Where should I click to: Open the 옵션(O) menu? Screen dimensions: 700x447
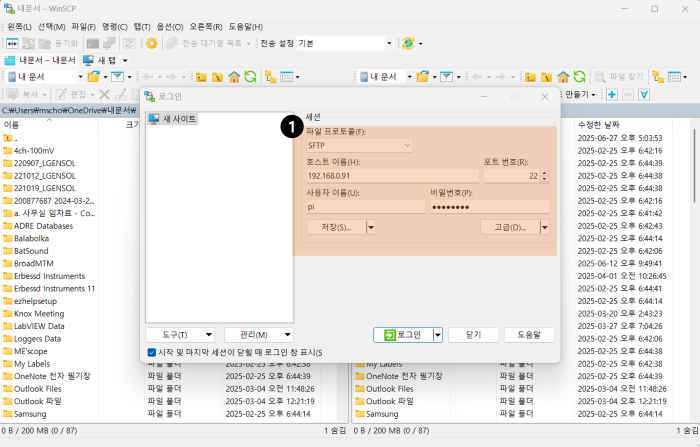[x=170, y=27]
